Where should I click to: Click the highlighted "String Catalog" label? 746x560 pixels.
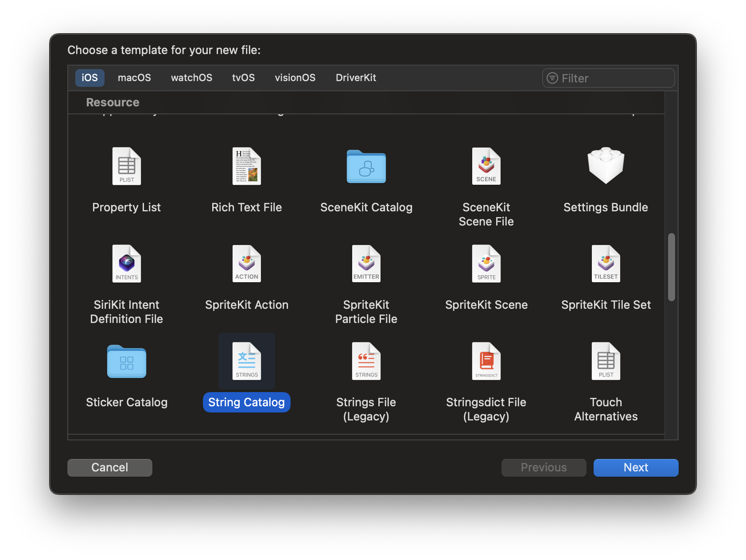pos(247,402)
